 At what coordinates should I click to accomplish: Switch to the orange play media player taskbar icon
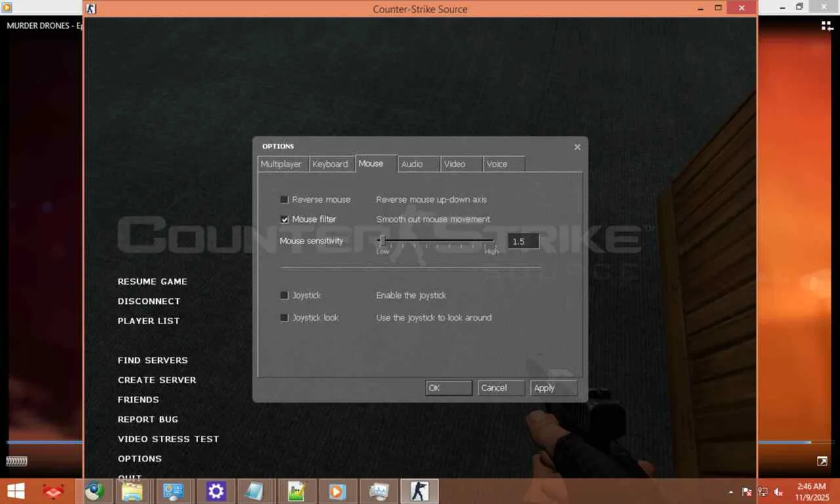click(x=337, y=491)
